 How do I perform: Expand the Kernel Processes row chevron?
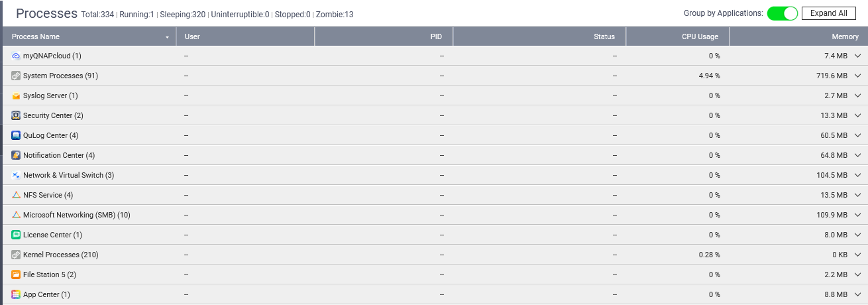(858, 255)
